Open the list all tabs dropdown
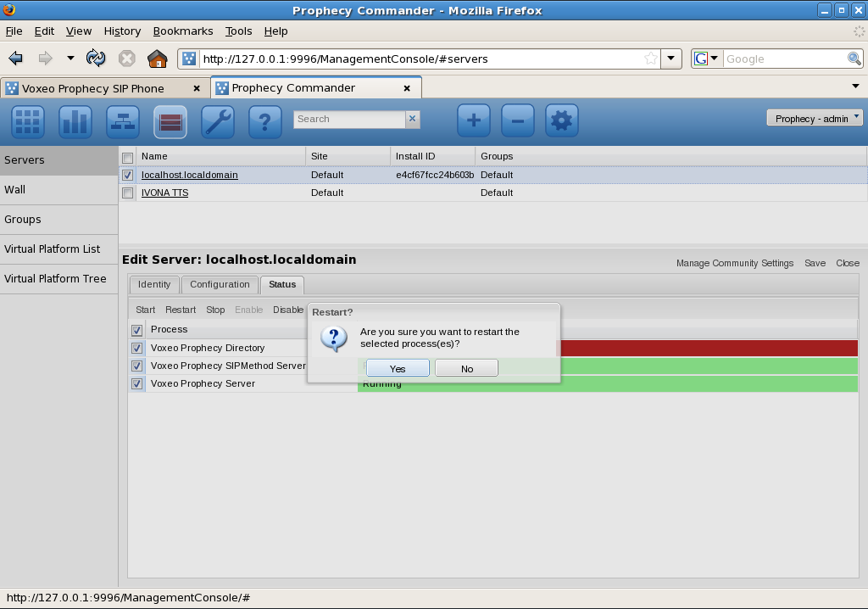 [855, 87]
